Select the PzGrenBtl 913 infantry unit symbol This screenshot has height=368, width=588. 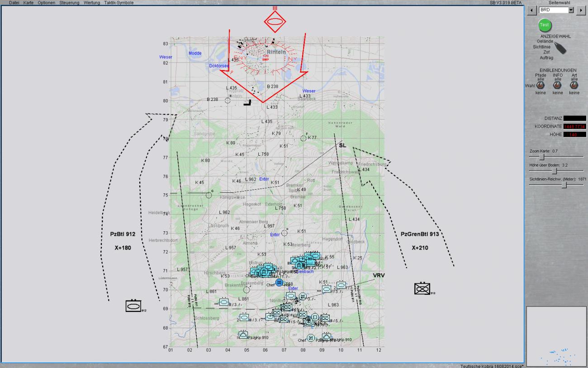pyautogui.click(x=422, y=288)
